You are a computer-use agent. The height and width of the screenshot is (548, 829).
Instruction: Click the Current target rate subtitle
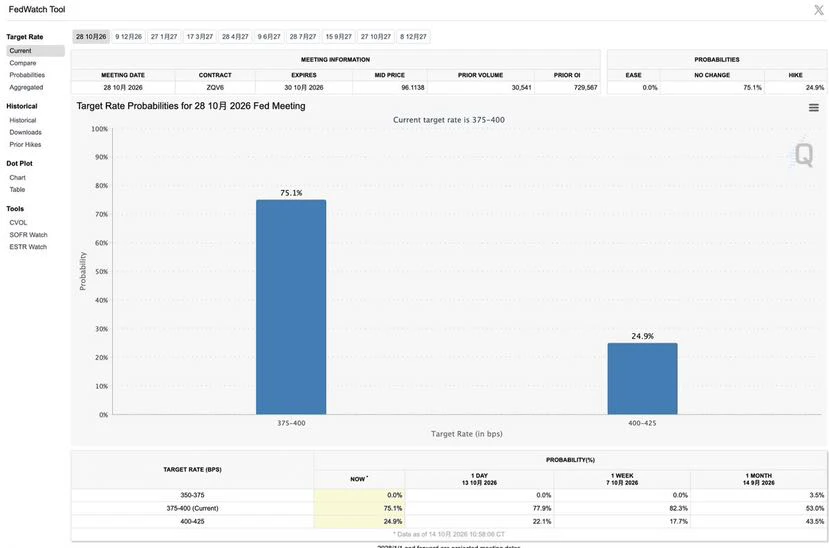click(448, 120)
